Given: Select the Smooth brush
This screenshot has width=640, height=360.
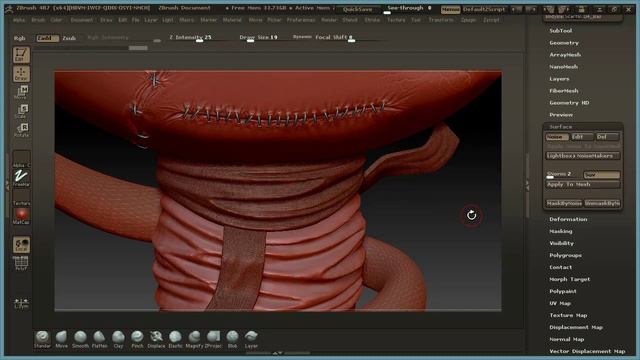Looking at the screenshot, I should 80,339.
